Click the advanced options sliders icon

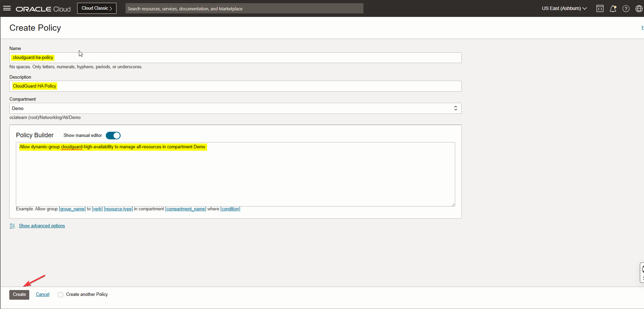click(12, 226)
